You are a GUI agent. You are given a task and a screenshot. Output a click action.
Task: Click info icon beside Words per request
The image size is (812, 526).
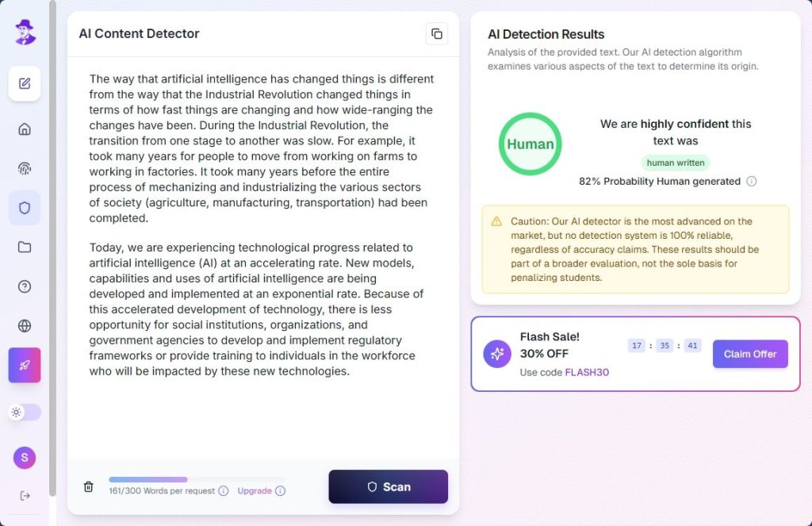[x=224, y=491]
